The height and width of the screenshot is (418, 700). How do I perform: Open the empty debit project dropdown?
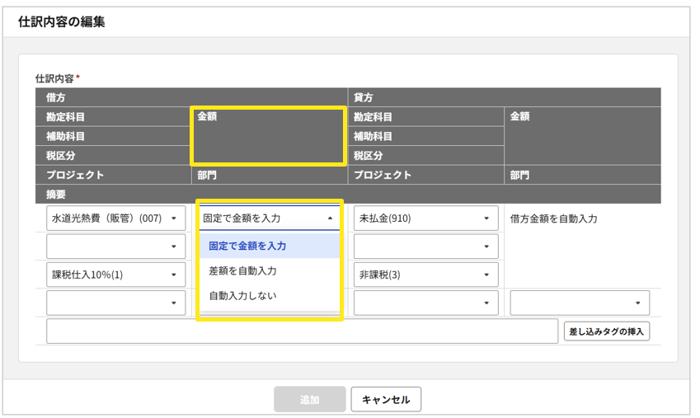115,302
